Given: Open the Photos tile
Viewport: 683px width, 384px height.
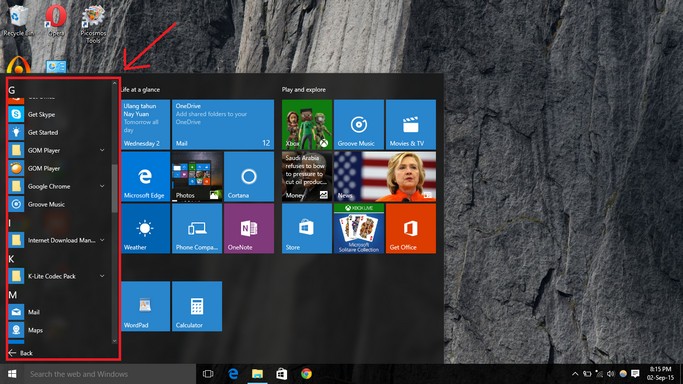Looking at the screenshot, I should click(197, 176).
